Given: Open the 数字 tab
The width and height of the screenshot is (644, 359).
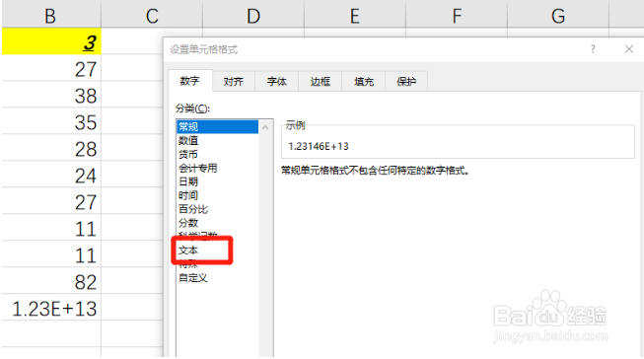Looking at the screenshot, I should [190, 81].
